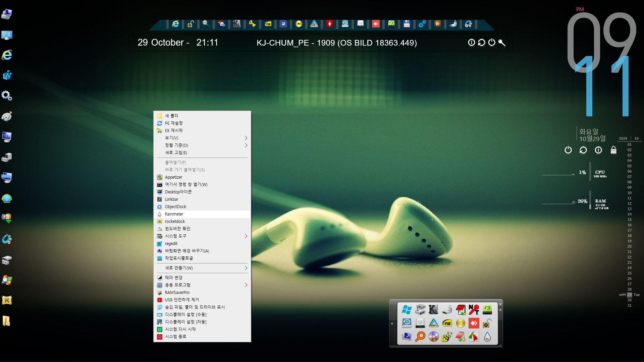Open the Rainmeter water drop icon in the dock

pos(487,337)
